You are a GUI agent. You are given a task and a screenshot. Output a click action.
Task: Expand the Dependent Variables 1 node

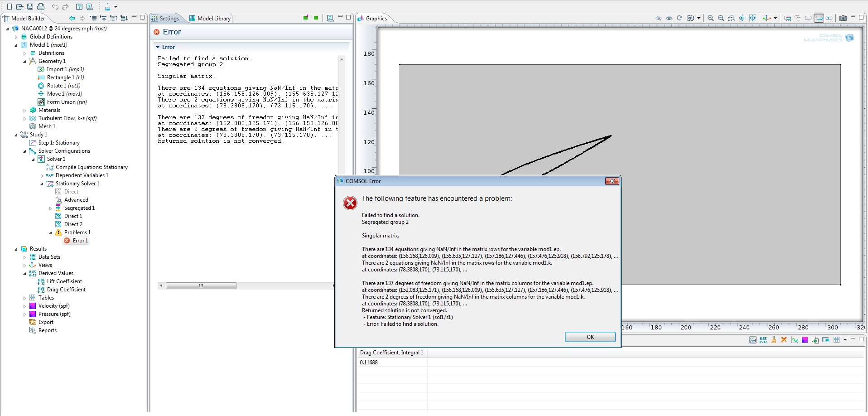point(42,175)
